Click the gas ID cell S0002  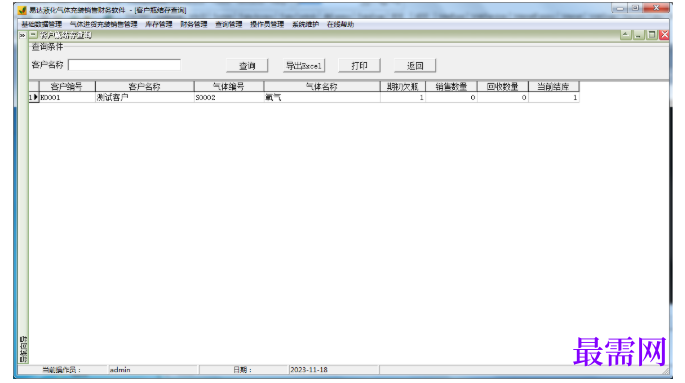click(x=229, y=97)
